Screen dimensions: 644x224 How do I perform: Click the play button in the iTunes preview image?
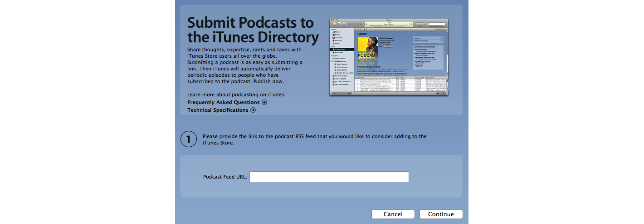click(x=339, y=24)
